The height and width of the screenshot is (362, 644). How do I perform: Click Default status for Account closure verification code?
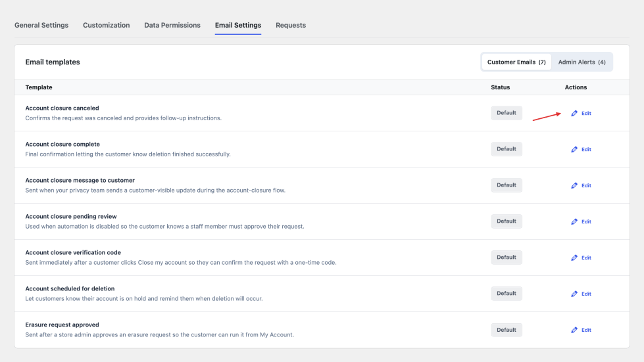[507, 257]
